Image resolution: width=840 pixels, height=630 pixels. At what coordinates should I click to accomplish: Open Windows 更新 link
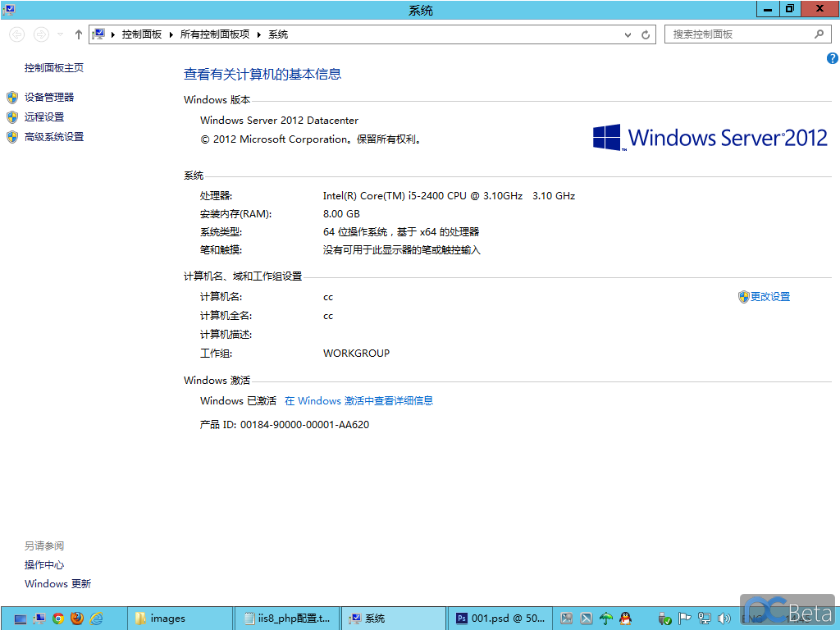tap(58, 584)
